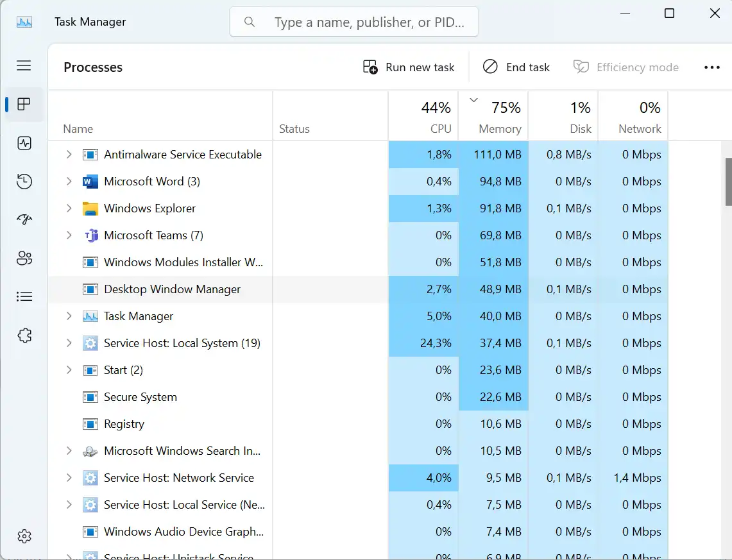Click the Windows Audio Device Graph icon
The image size is (732, 560).
pyautogui.click(x=90, y=532)
